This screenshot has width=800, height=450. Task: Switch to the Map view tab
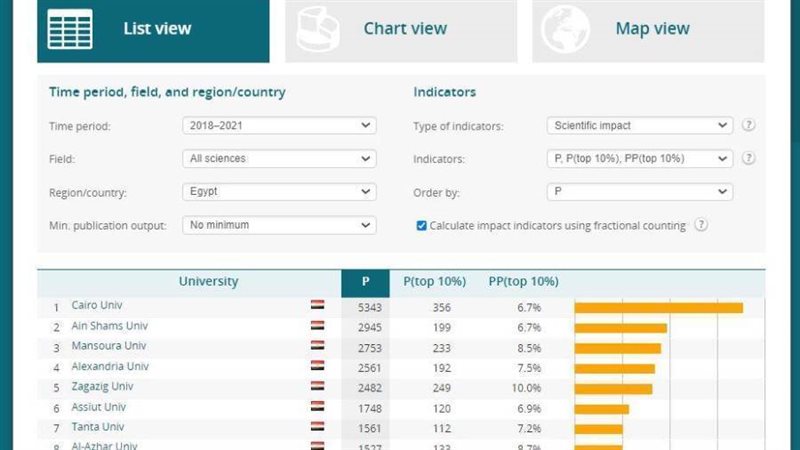point(651,30)
